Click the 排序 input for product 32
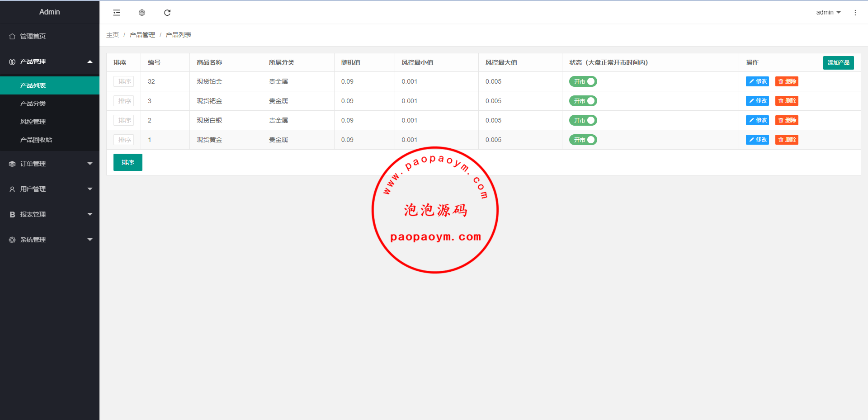This screenshot has height=420, width=868. pyautogui.click(x=123, y=81)
